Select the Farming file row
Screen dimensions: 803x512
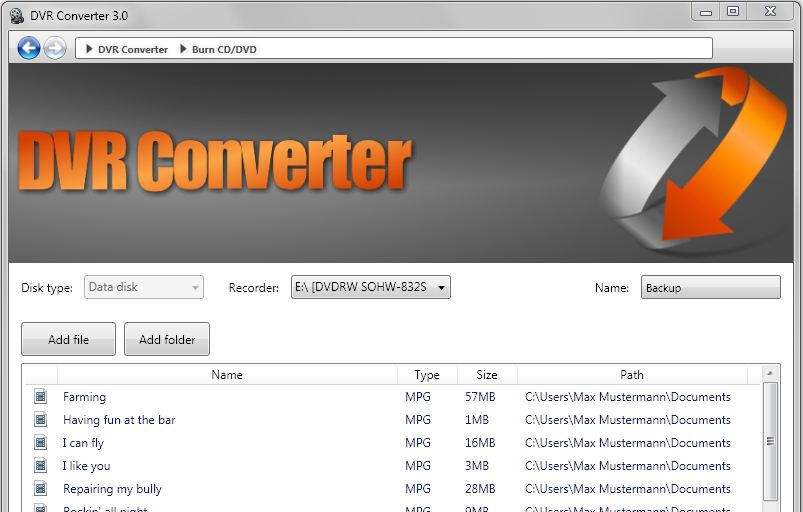(x=392, y=397)
